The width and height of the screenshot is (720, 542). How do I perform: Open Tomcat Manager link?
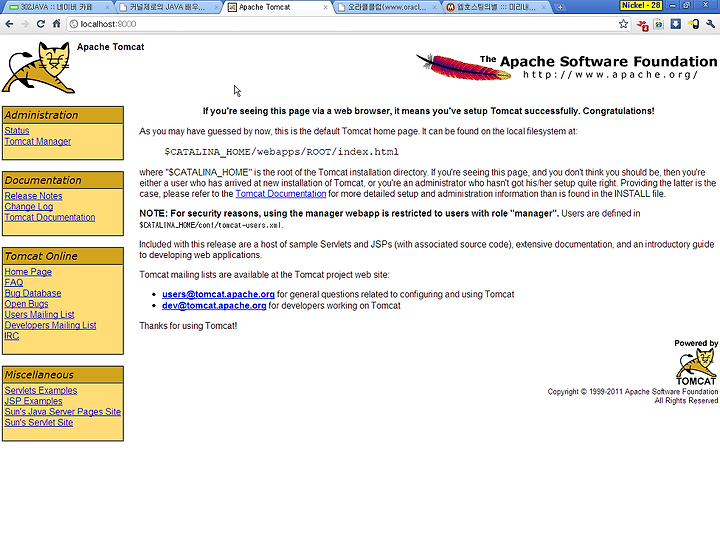pyautogui.click(x=38, y=141)
